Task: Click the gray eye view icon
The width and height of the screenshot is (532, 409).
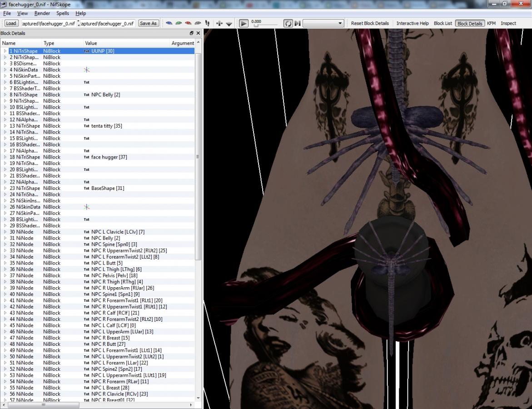Action: coord(198,23)
